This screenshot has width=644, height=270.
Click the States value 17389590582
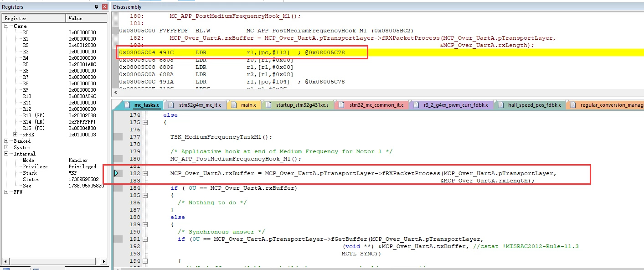click(x=84, y=179)
